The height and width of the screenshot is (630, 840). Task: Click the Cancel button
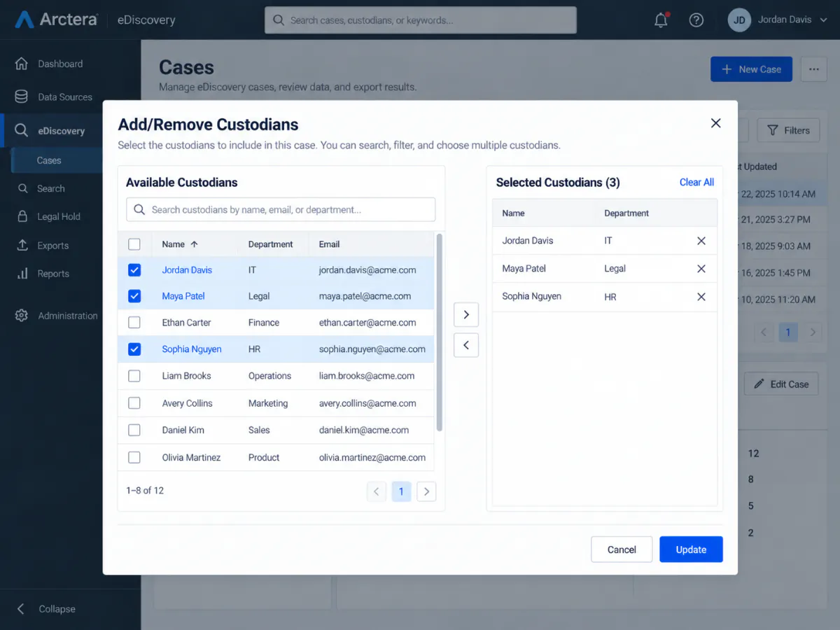[x=622, y=549]
